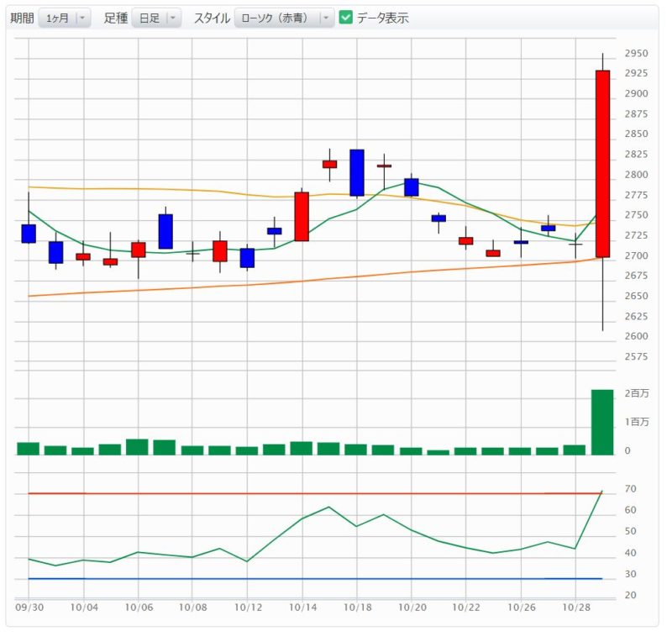Open the スタイル dropdown showing ローソク（赤青）
The width and height of the screenshot is (672, 642).
click(x=284, y=18)
